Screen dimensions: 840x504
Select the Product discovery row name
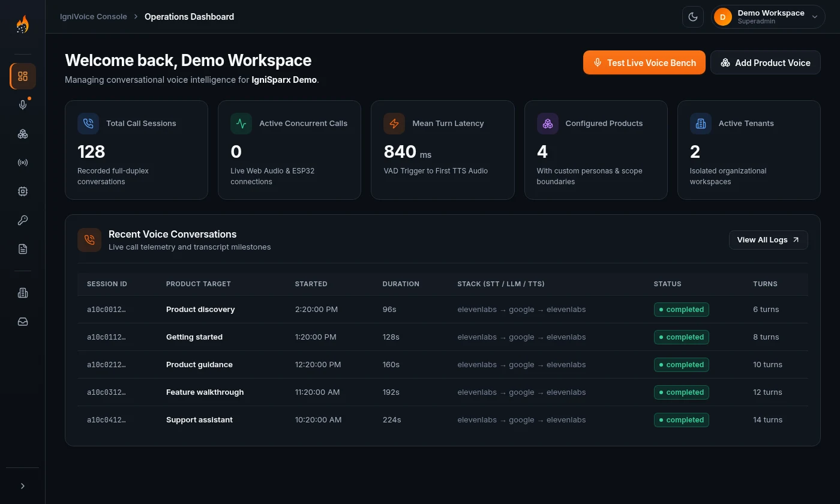[200, 310]
